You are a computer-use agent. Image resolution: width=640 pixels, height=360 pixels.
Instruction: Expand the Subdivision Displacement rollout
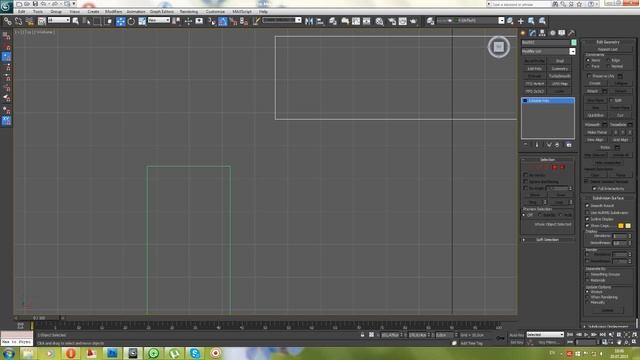click(x=608, y=327)
